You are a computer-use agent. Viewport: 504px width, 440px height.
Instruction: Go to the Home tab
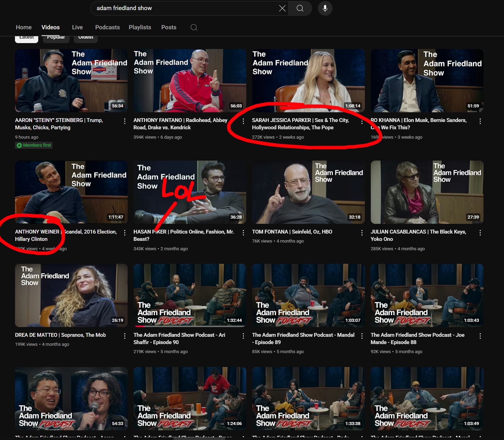click(24, 27)
